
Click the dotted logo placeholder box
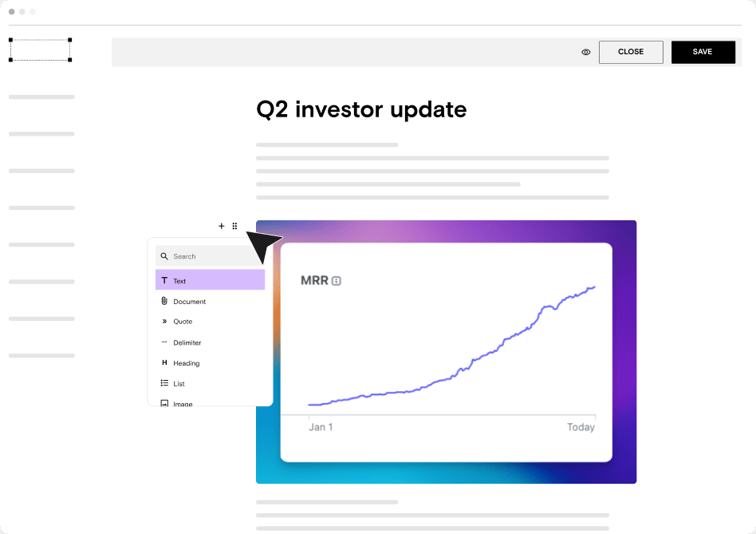coord(41,50)
